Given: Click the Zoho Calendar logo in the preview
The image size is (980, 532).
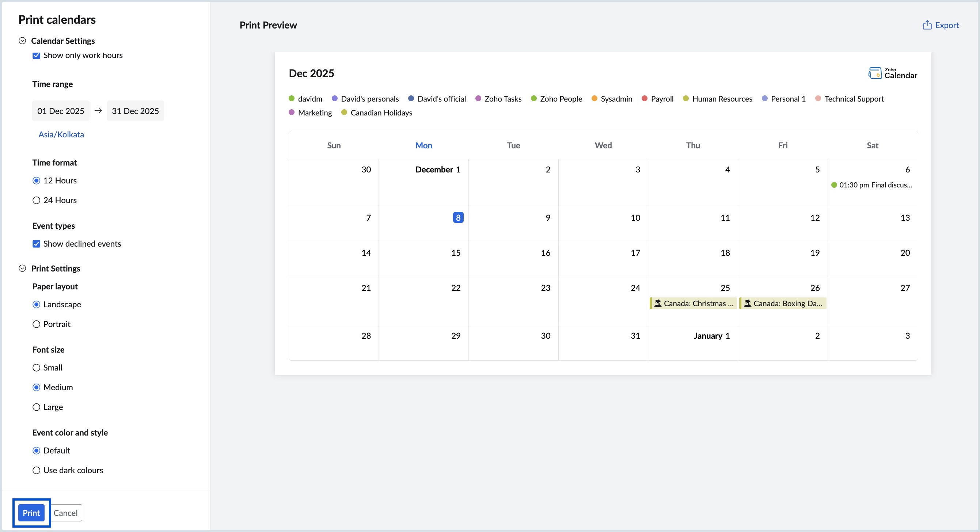Looking at the screenshot, I should point(893,73).
